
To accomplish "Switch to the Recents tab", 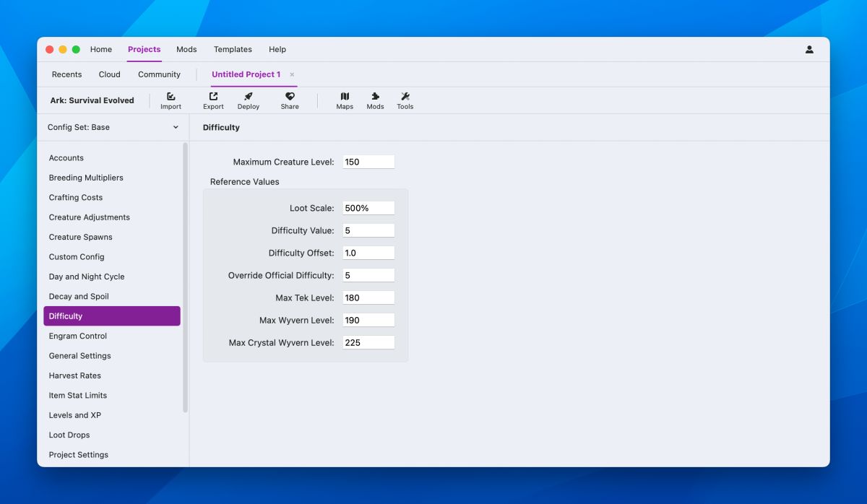I will click(x=66, y=74).
